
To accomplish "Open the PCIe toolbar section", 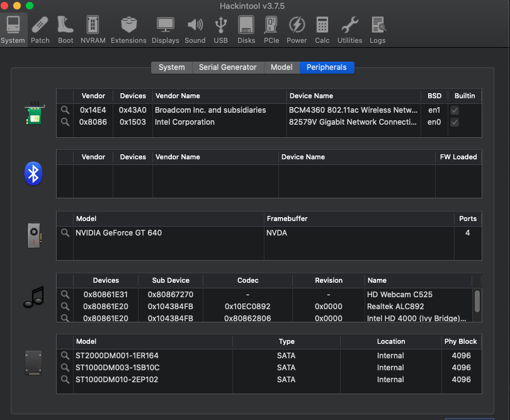I will click(x=271, y=30).
